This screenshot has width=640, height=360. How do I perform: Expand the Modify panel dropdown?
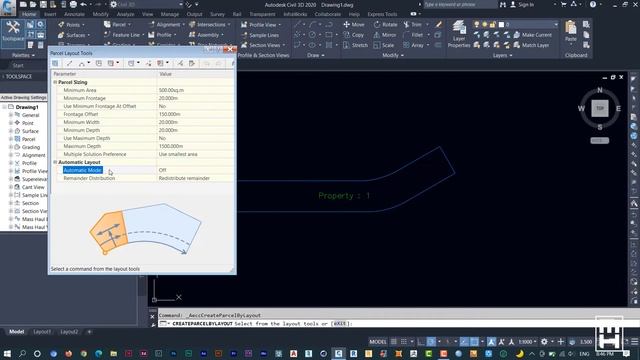[393, 55]
